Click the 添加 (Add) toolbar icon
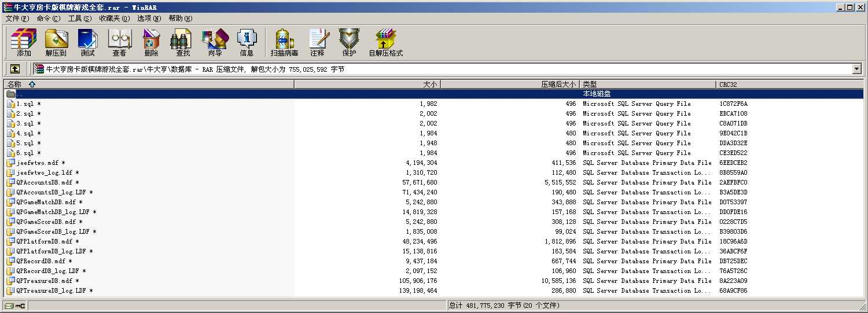This screenshot has height=313, width=868. coord(24,42)
